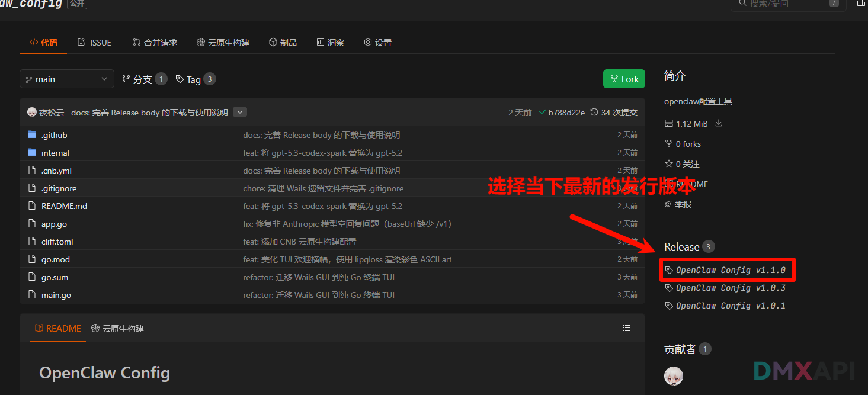Click the .github folder icon
This screenshot has width=868, height=395.
(32, 135)
